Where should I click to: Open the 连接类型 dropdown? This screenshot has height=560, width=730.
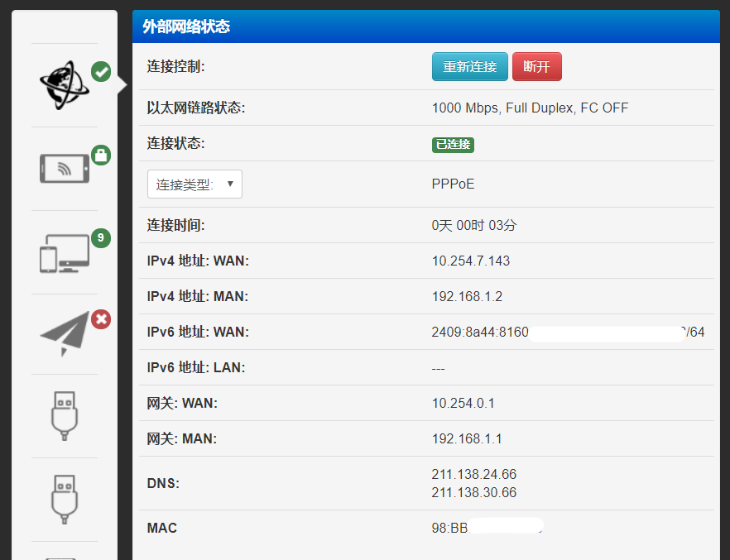click(x=195, y=184)
